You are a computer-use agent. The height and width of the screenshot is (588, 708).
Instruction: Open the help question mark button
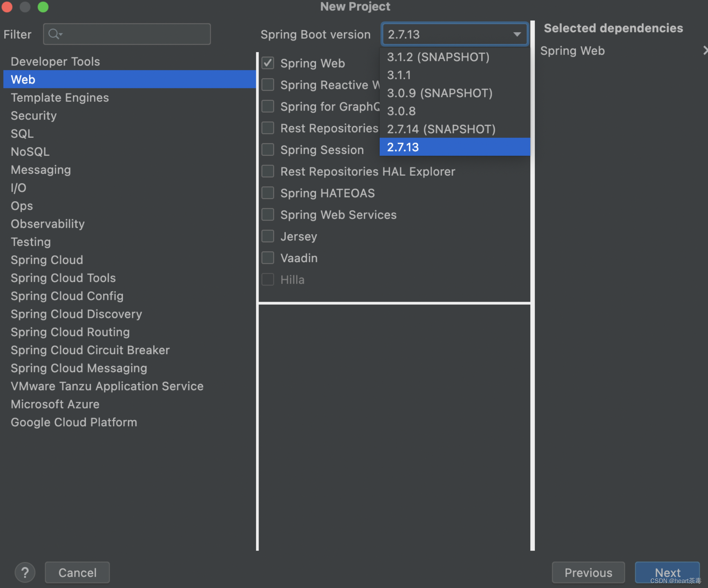tap(25, 573)
